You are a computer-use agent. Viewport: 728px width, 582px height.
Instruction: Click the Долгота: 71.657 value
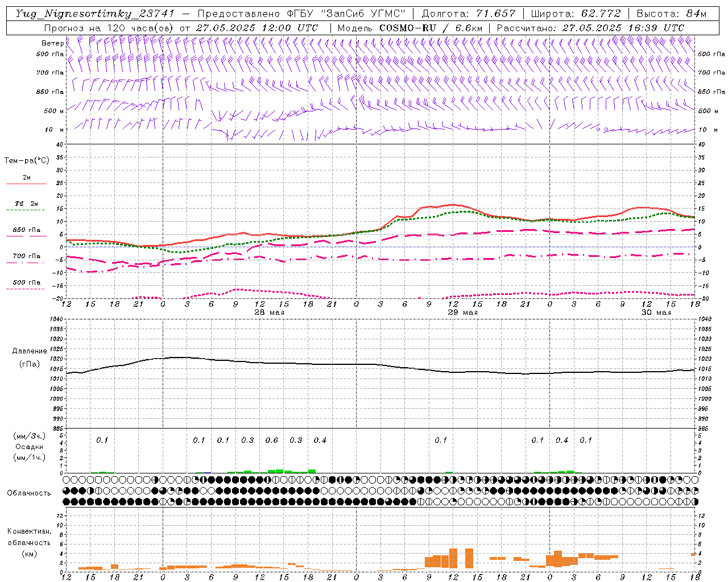click(x=469, y=14)
